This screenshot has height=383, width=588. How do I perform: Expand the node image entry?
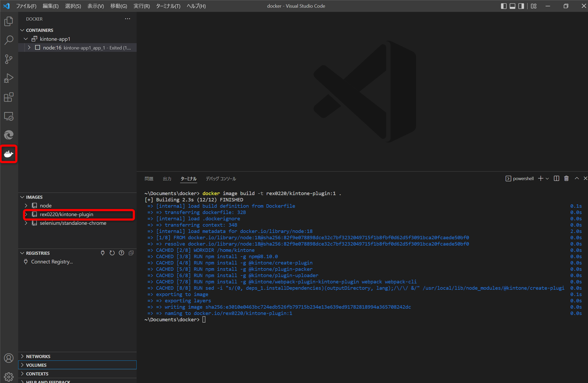click(26, 206)
